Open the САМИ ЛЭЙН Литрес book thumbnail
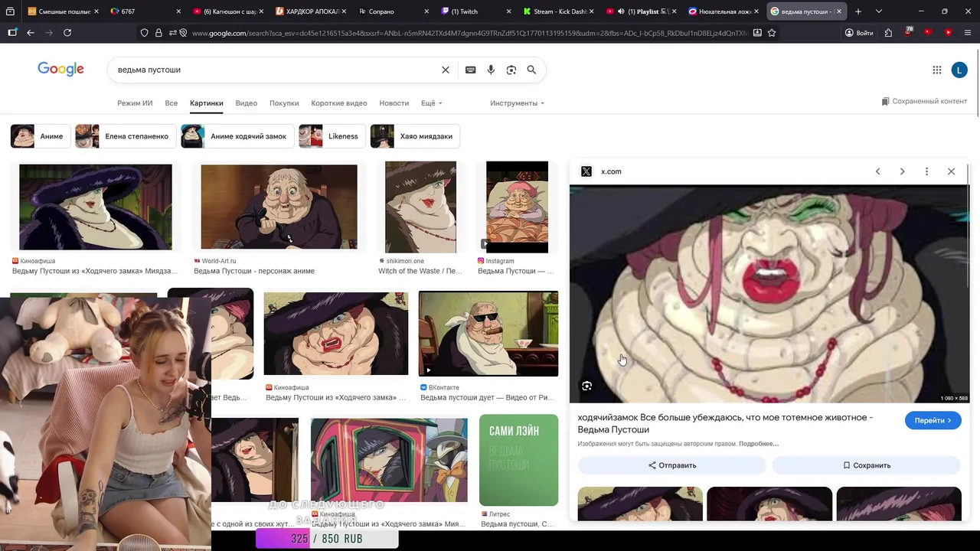The width and height of the screenshot is (980, 551). 518,460
